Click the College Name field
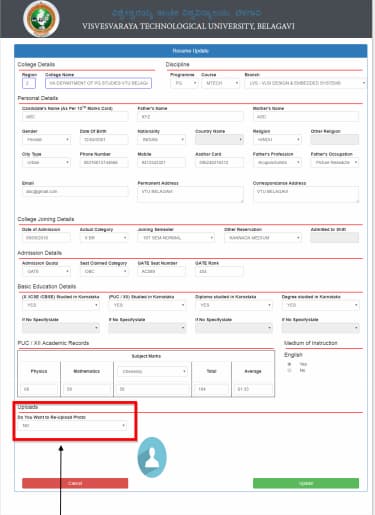This screenshot has width=375, height=515. (x=98, y=83)
